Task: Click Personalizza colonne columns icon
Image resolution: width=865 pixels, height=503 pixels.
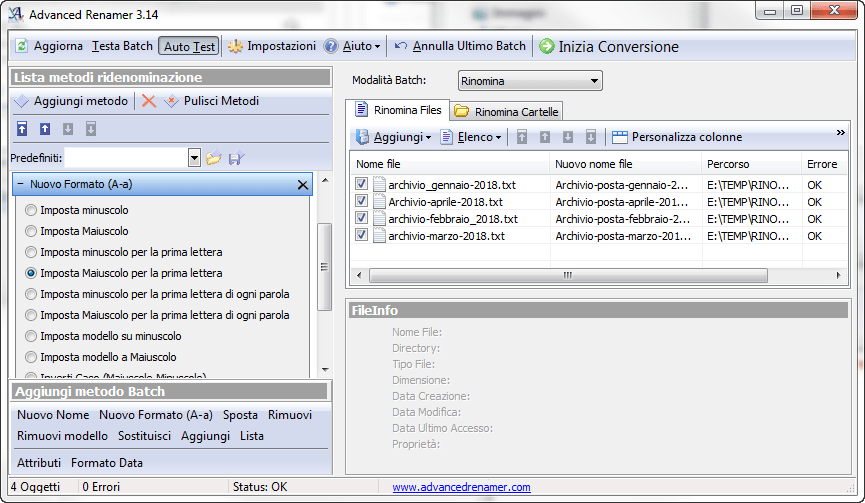Action: tap(620, 137)
